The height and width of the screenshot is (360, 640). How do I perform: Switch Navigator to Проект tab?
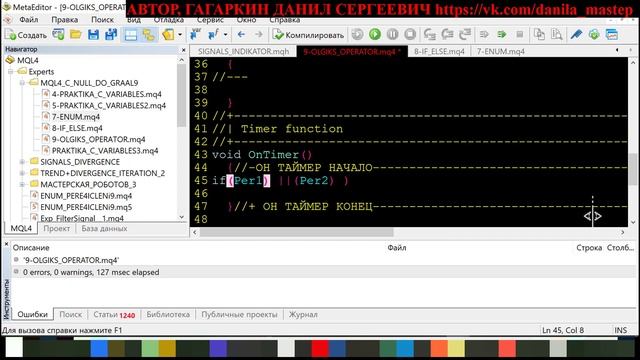56,229
